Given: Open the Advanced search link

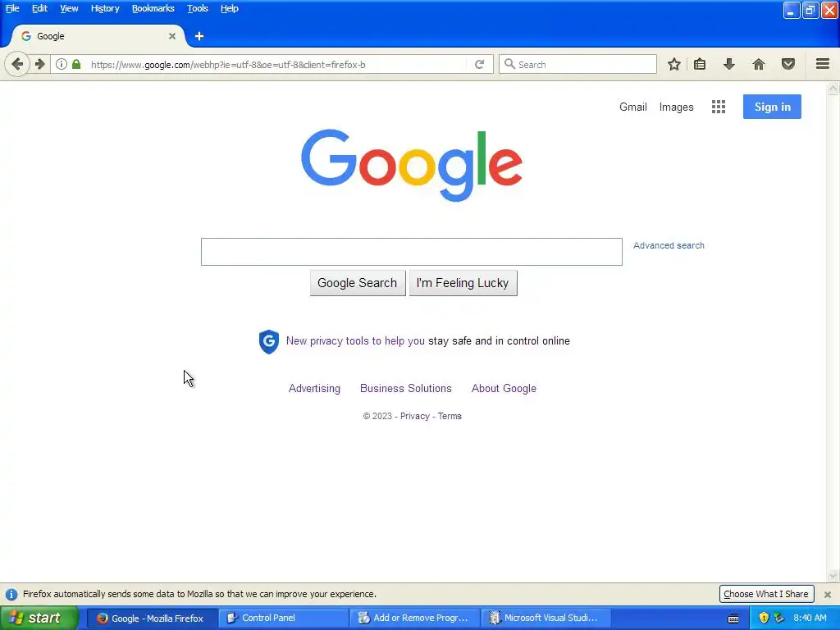Looking at the screenshot, I should point(669,245).
